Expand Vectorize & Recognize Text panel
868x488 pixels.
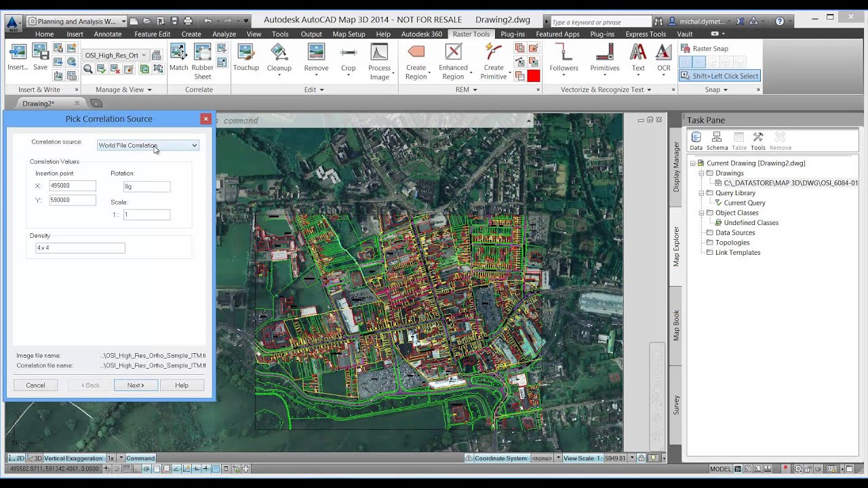pyautogui.click(x=606, y=89)
